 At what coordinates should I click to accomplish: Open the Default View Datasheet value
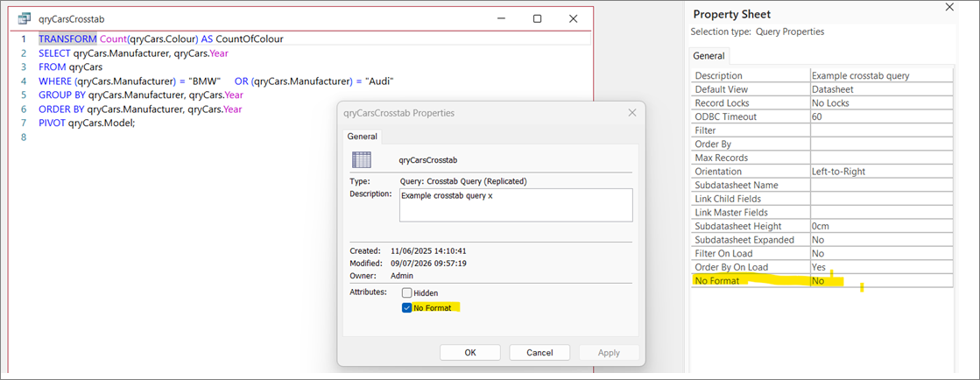[881, 89]
